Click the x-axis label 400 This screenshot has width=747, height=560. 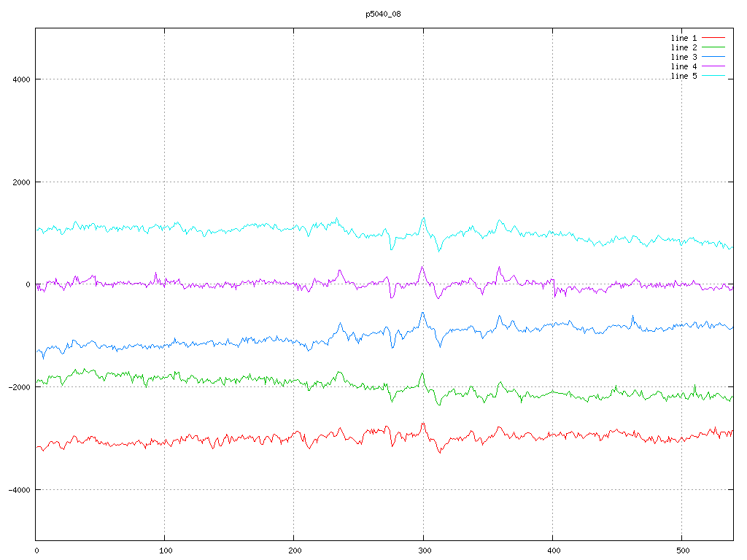tap(554, 551)
